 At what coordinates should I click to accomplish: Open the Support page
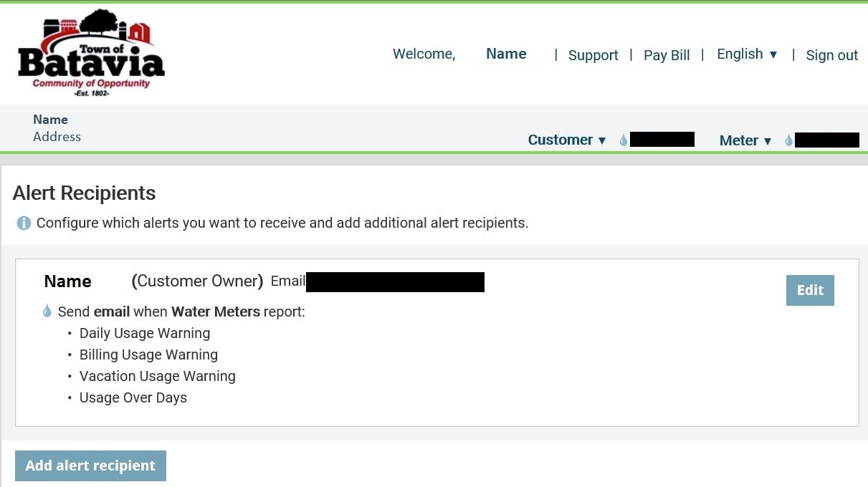pyautogui.click(x=593, y=55)
